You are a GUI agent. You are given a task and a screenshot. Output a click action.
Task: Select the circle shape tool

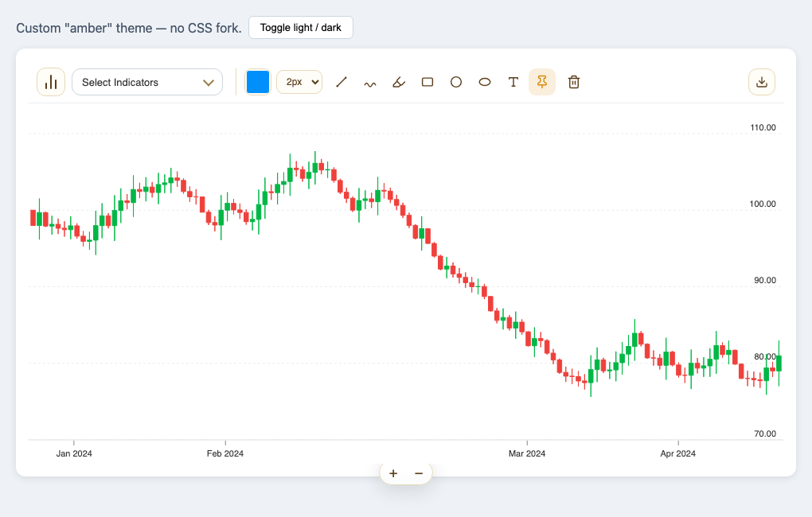(x=455, y=82)
